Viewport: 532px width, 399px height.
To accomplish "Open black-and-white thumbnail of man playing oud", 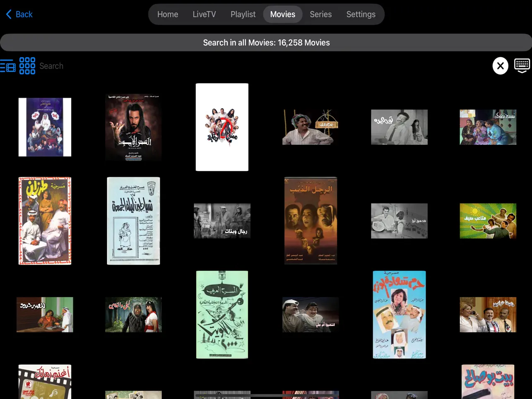I will [x=399, y=221].
